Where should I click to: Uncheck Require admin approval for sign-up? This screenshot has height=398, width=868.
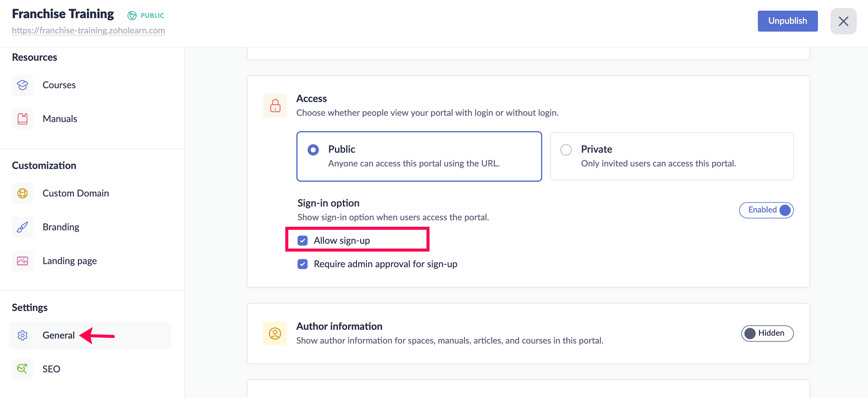[x=302, y=264]
